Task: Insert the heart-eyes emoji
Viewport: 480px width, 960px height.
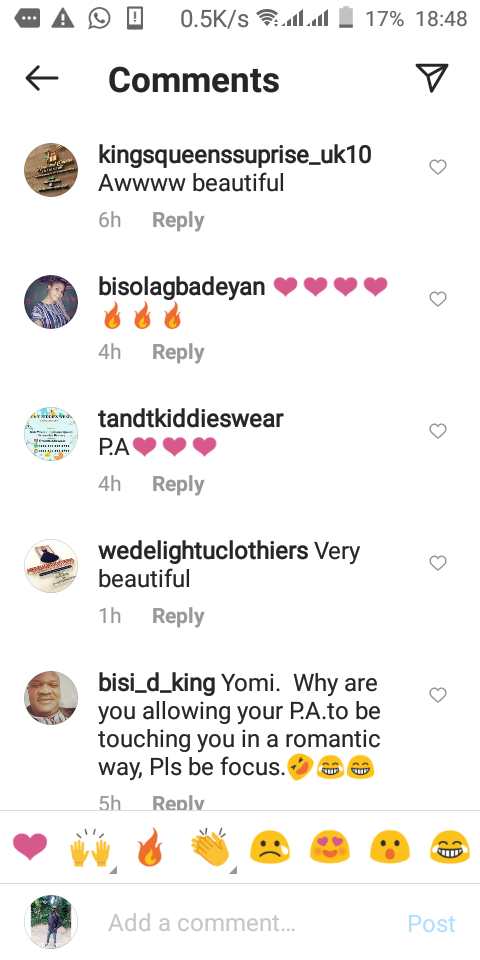Action: (x=330, y=847)
